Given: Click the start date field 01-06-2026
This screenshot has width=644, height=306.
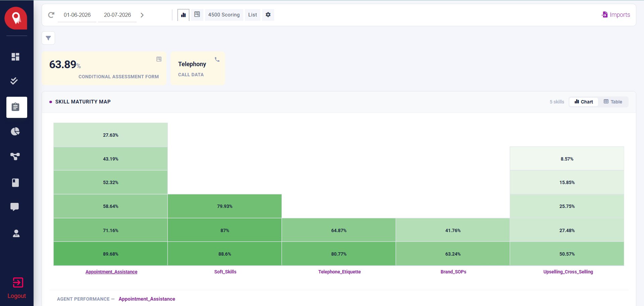Looking at the screenshot, I should 77,15.
